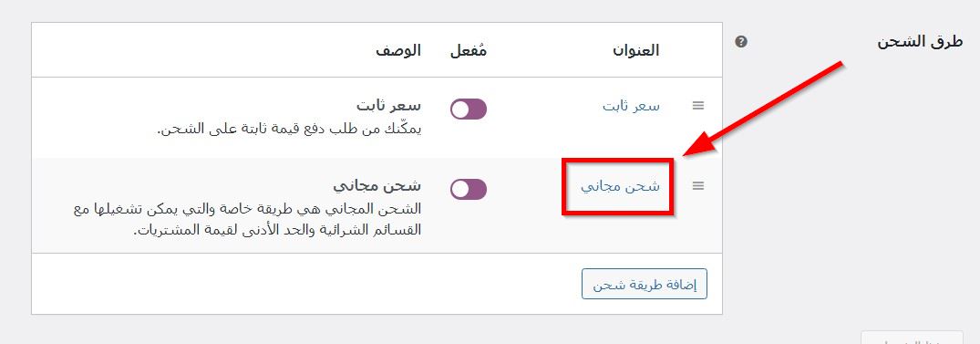
Task: Click the مُفعل column header
Action: point(469,51)
